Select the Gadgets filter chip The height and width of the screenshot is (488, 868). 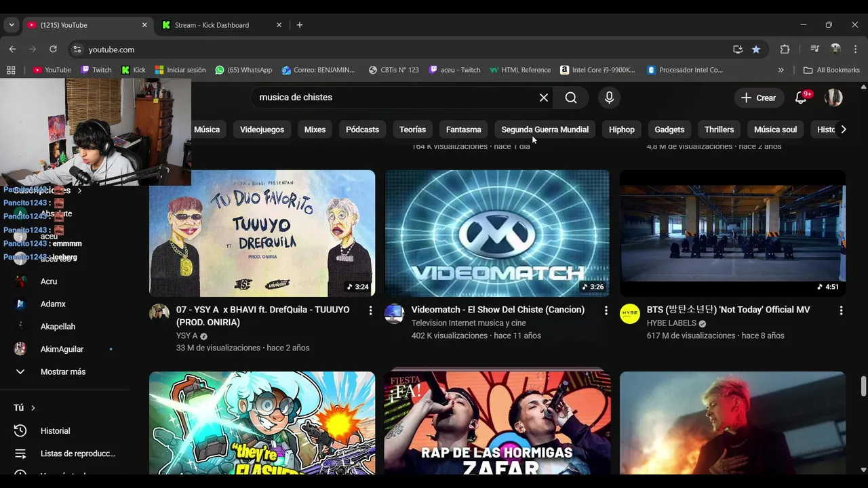click(669, 129)
